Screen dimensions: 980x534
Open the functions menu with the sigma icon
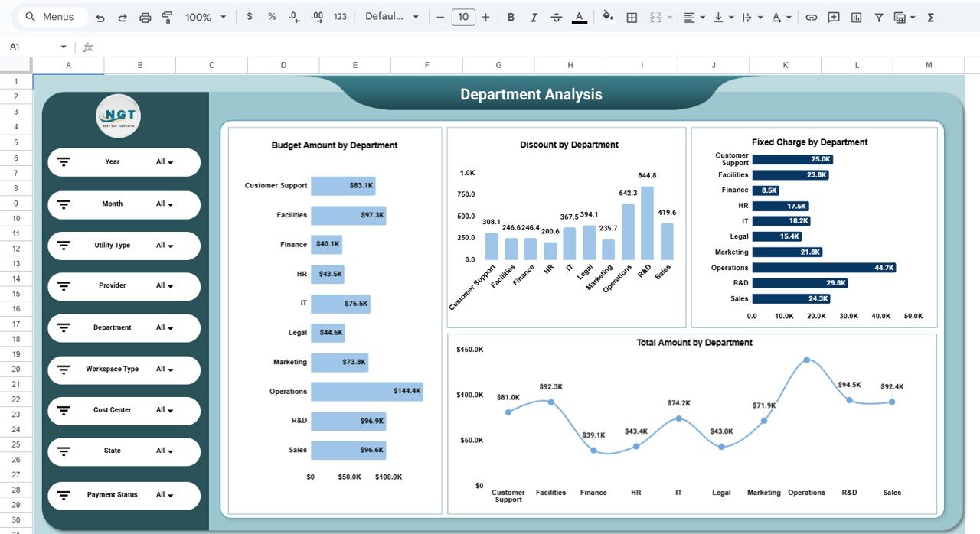[929, 16]
